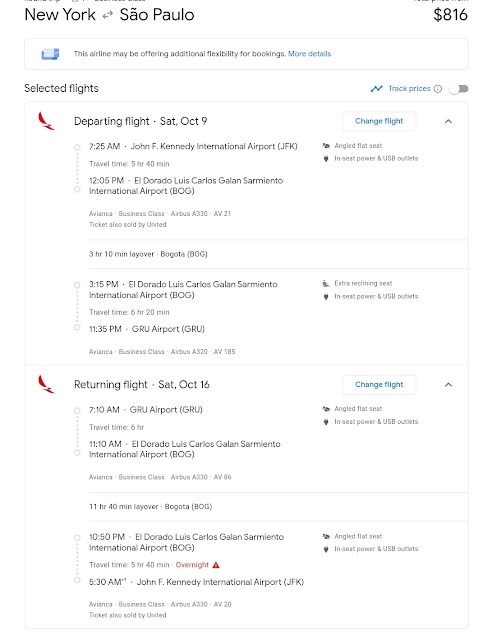
Task: Click the round-trip arrows between cities
Action: click(x=107, y=16)
